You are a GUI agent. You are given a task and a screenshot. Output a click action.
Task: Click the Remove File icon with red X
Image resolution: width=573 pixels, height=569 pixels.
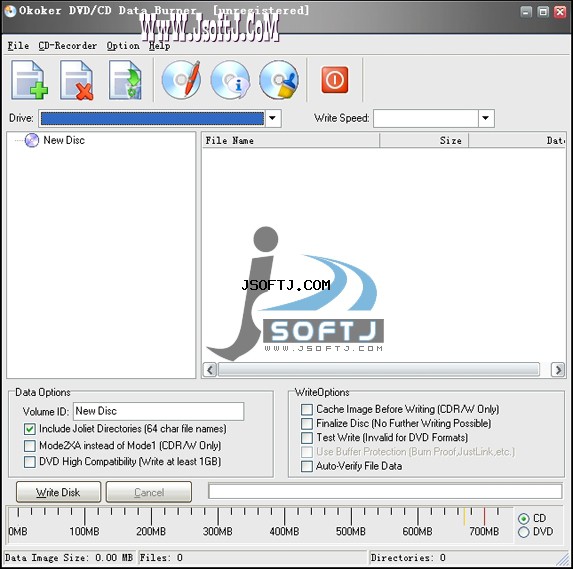(77, 80)
